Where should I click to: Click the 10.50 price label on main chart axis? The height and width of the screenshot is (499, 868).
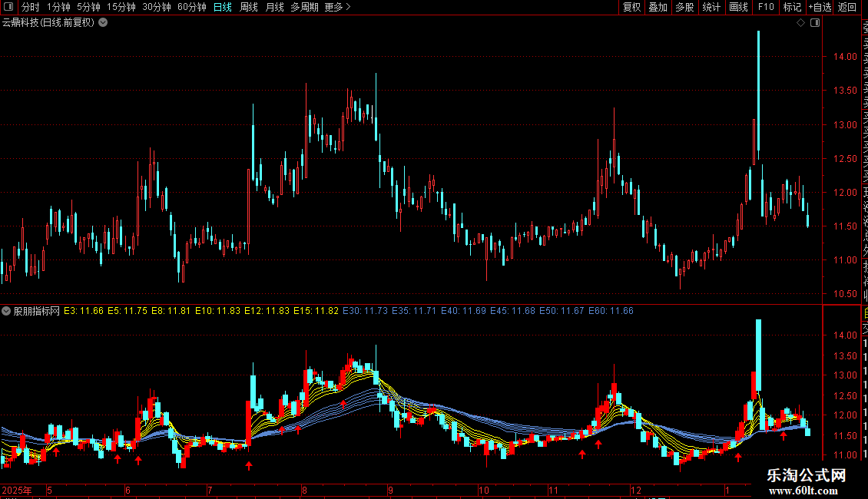tap(845, 294)
